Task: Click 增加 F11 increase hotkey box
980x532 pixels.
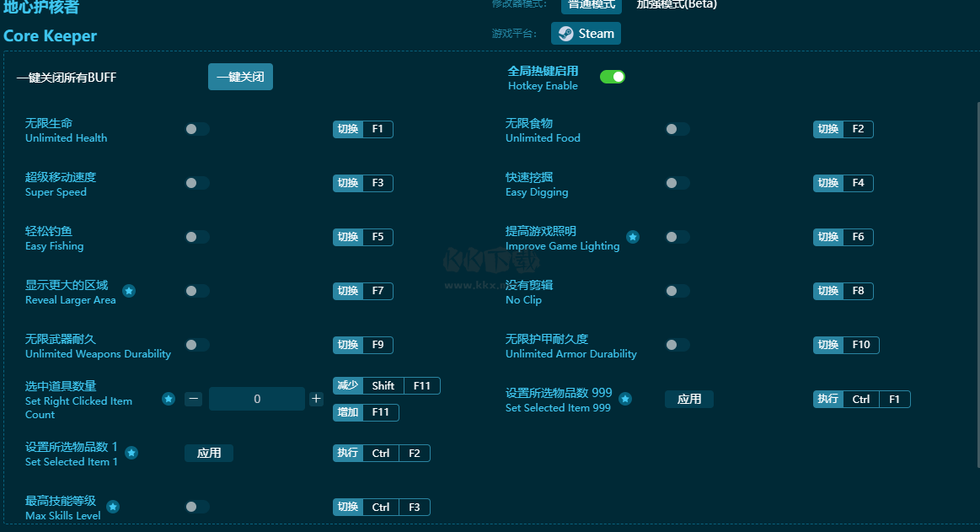Action: [x=366, y=412]
